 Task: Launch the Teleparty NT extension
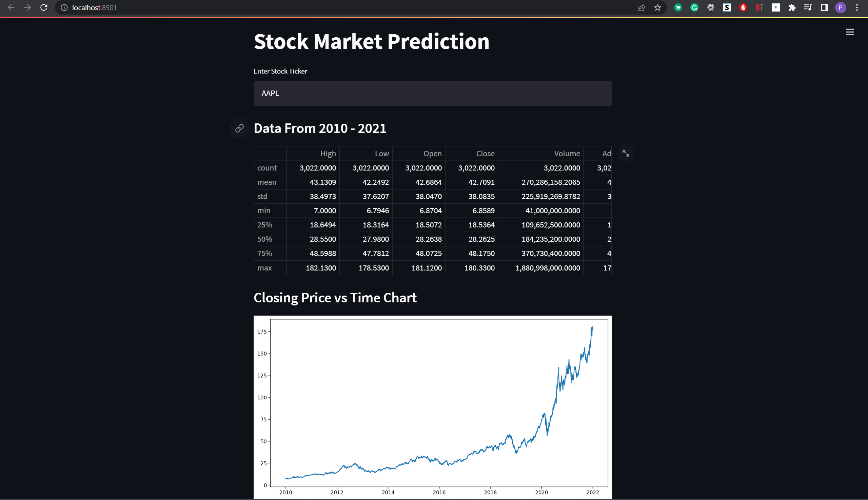pyautogui.click(x=759, y=7)
